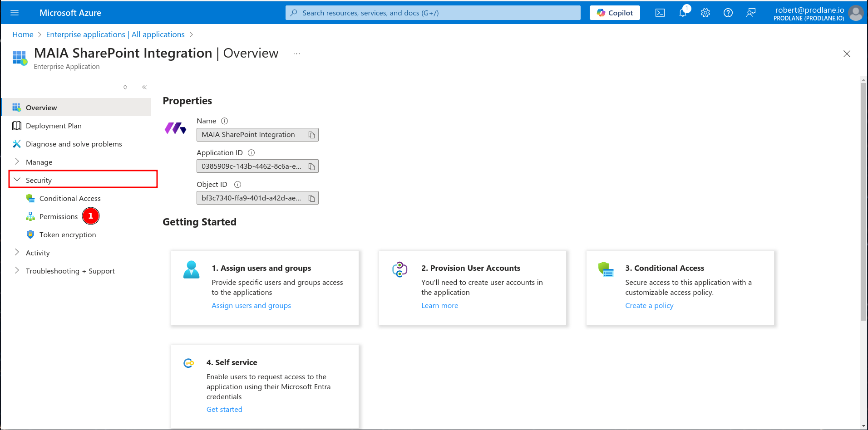Screen dimensions: 868x430
Task: Go to Enterprise applications | All applications breadcrumb
Action: (115, 34)
